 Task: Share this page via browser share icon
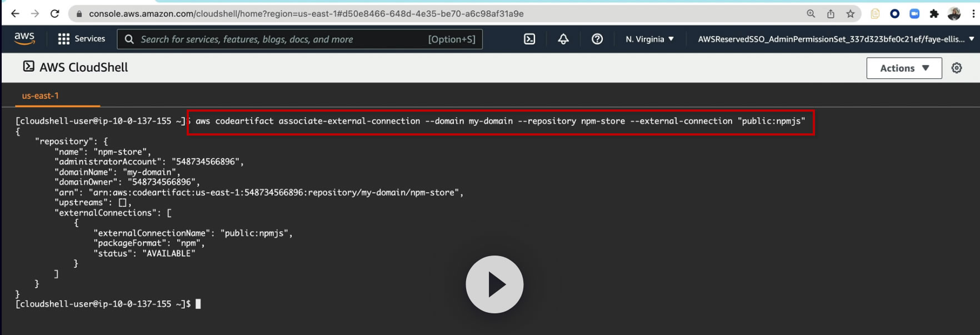coord(831,14)
